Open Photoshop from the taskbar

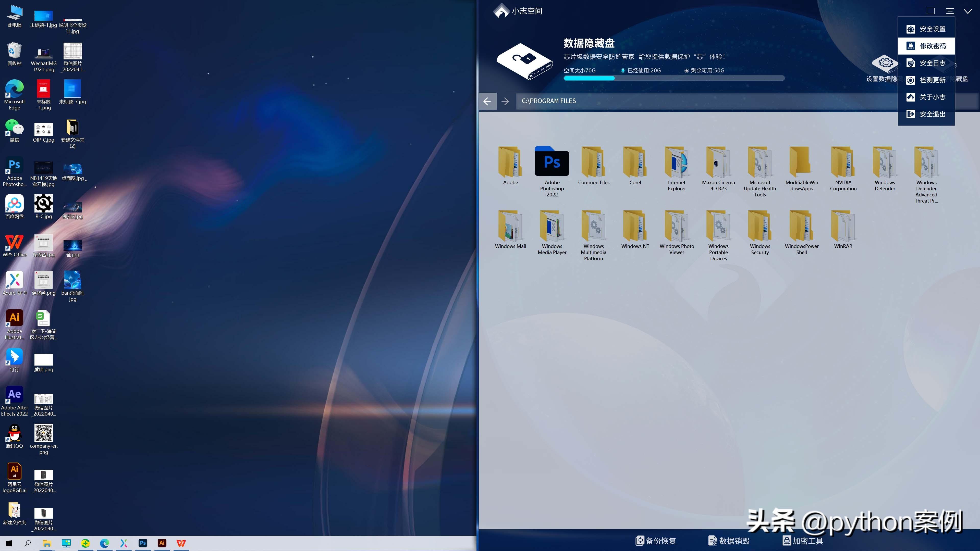coord(143,543)
